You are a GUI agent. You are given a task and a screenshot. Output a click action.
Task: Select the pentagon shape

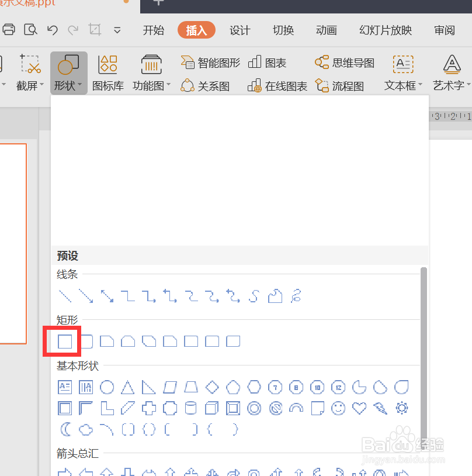(233, 387)
